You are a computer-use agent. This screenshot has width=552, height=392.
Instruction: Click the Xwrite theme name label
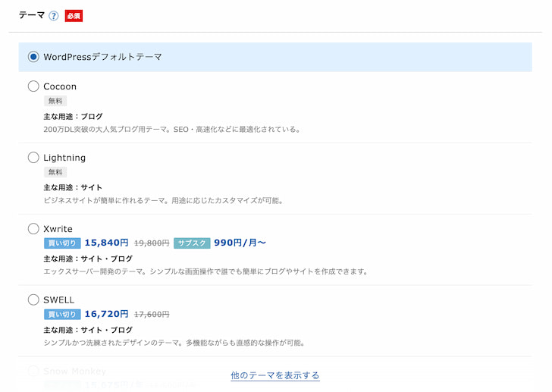pos(58,229)
